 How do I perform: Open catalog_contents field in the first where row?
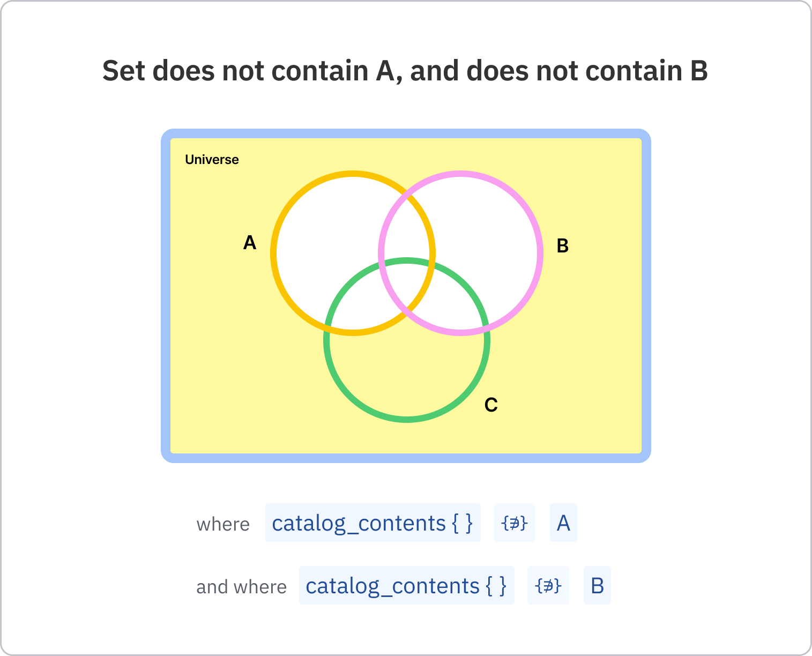(x=373, y=523)
